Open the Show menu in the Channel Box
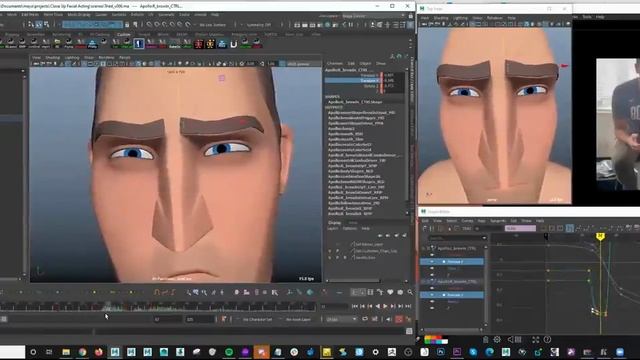The width and height of the screenshot is (640, 360). [x=380, y=64]
